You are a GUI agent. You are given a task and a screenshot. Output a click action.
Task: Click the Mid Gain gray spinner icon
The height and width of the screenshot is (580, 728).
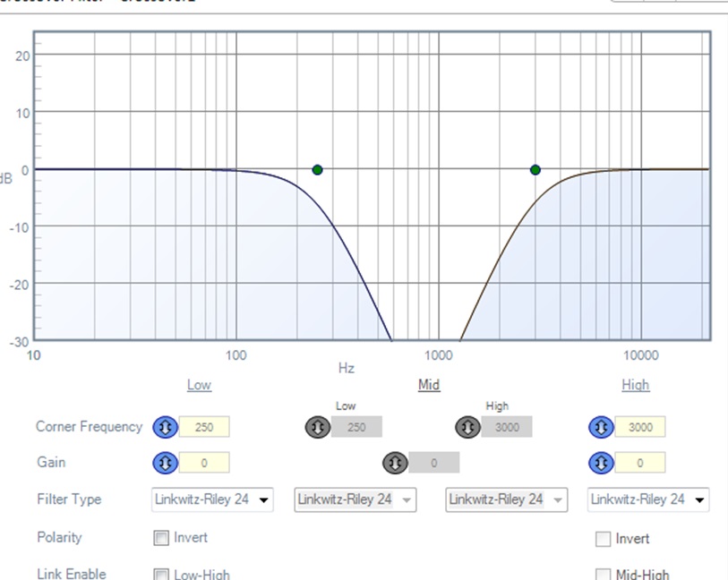coord(395,463)
